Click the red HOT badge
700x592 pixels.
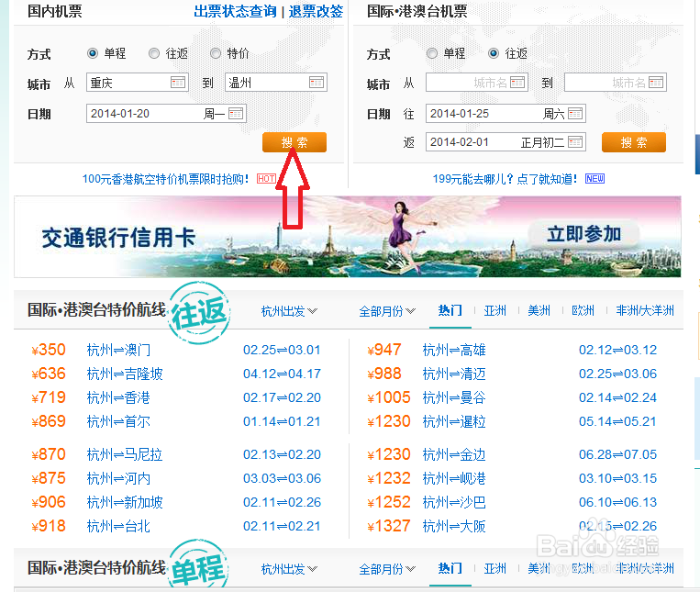(x=266, y=179)
